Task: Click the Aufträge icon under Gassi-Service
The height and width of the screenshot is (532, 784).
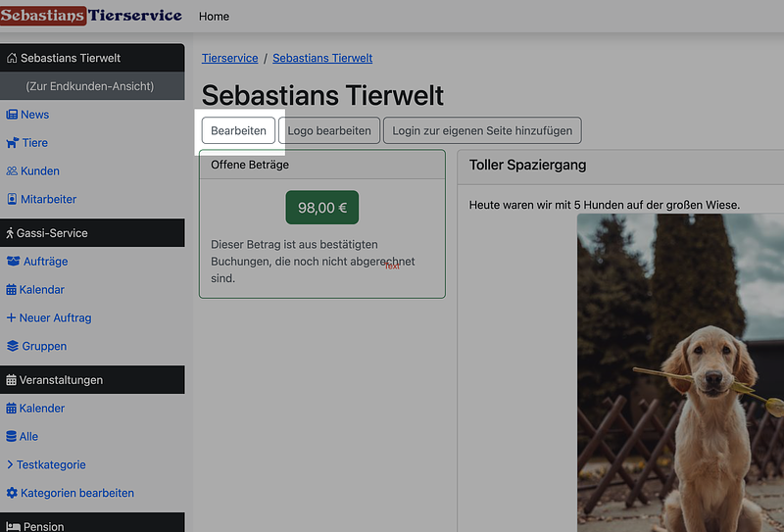Action: [13, 262]
